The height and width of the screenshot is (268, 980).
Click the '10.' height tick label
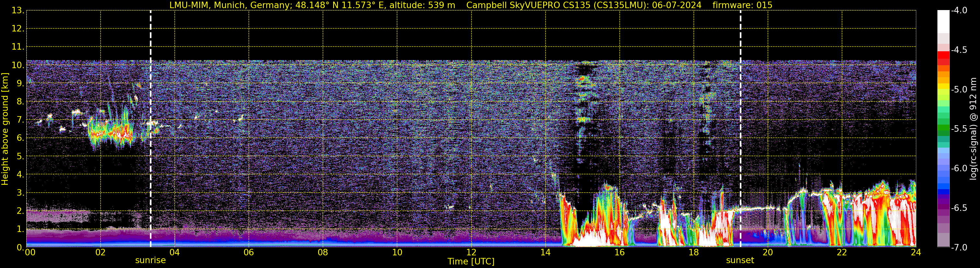(x=18, y=65)
